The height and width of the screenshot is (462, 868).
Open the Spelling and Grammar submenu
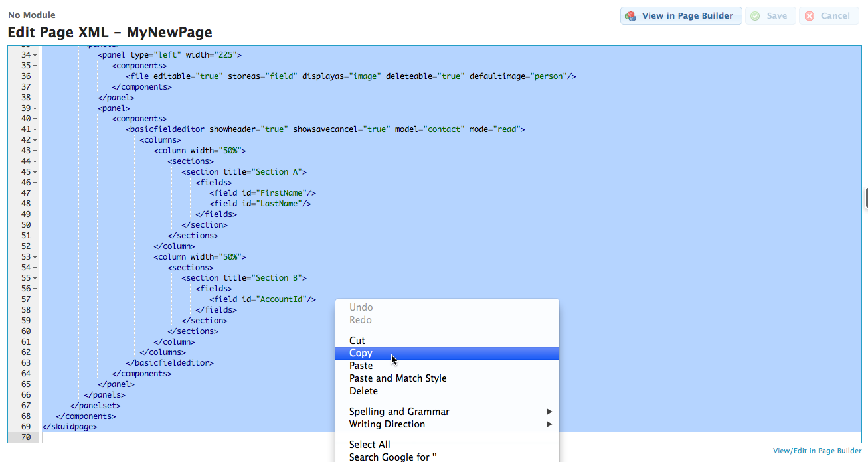click(x=399, y=412)
